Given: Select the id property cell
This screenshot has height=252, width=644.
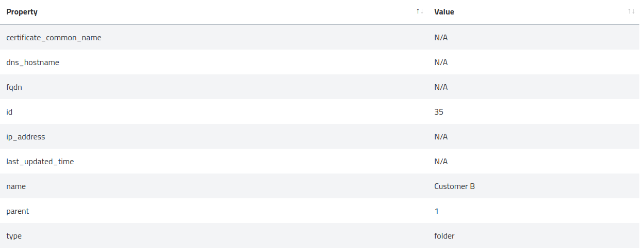Looking at the screenshot, I should [x=9, y=112].
